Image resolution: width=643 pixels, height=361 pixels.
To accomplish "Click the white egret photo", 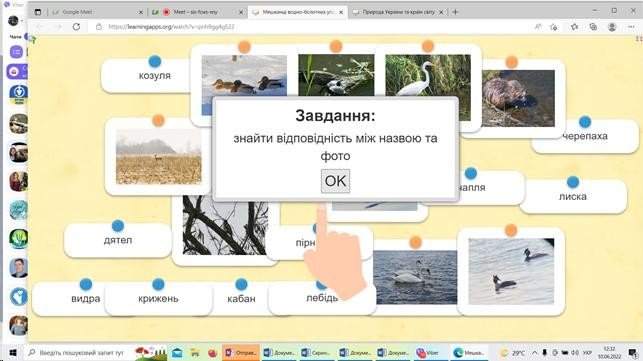I will 428,75.
